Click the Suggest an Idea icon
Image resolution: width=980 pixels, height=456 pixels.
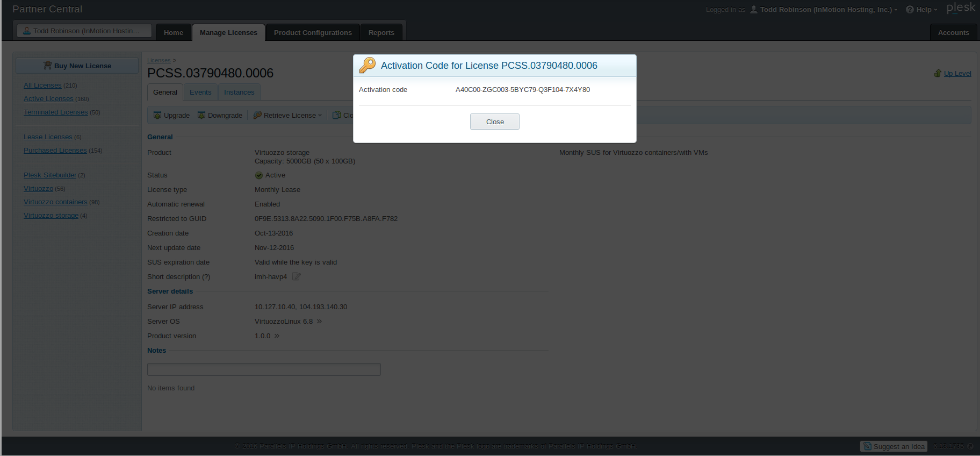(867, 446)
